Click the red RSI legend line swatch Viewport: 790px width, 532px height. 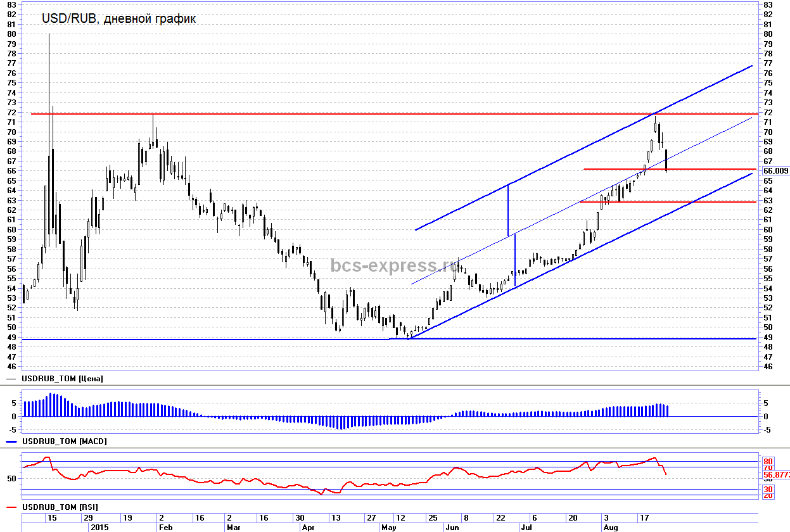(11, 507)
